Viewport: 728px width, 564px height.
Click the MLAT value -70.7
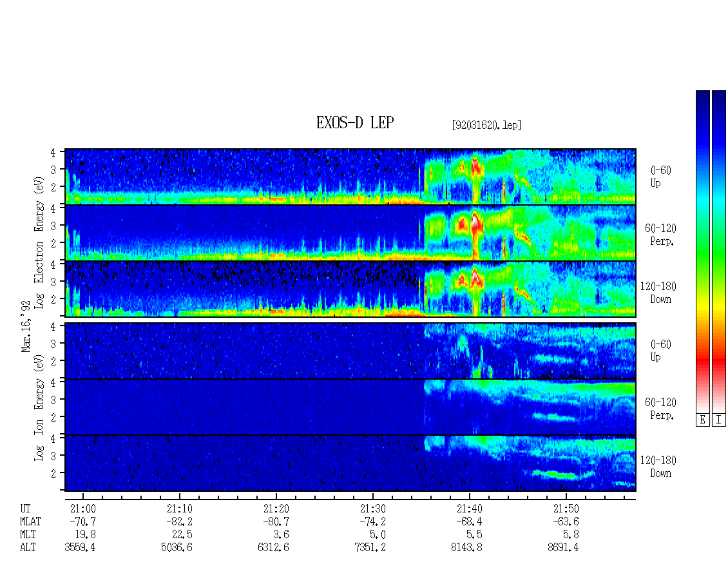(82, 521)
